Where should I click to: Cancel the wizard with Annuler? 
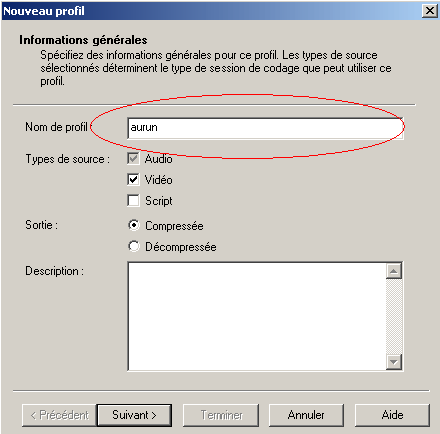click(x=306, y=415)
